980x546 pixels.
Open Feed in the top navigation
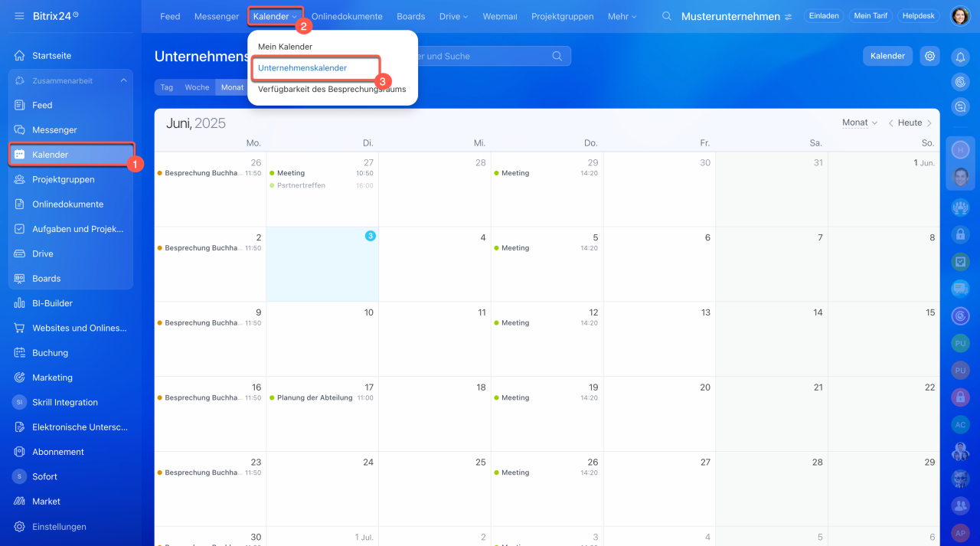170,17
